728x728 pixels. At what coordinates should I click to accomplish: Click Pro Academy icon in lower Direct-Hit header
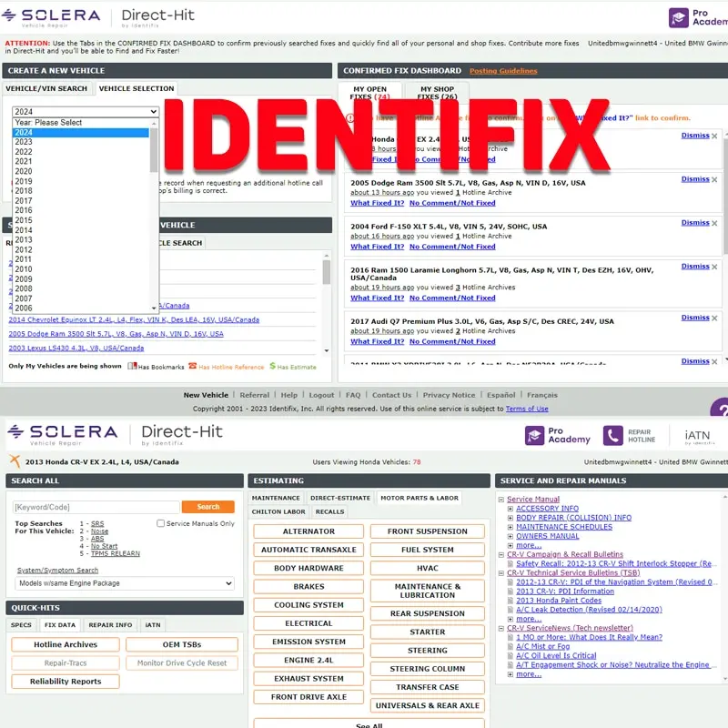[534, 436]
